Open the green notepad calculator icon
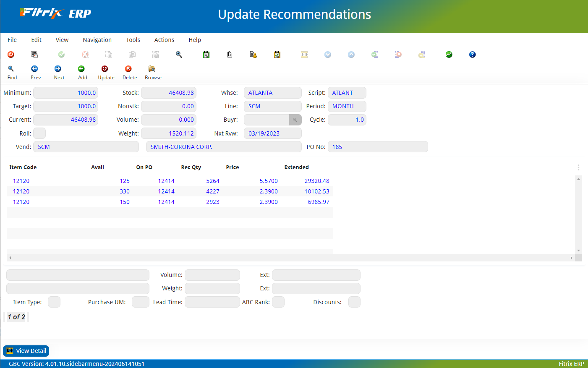The height and width of the screenshot is (368, 588). click(x=206, y=55)
